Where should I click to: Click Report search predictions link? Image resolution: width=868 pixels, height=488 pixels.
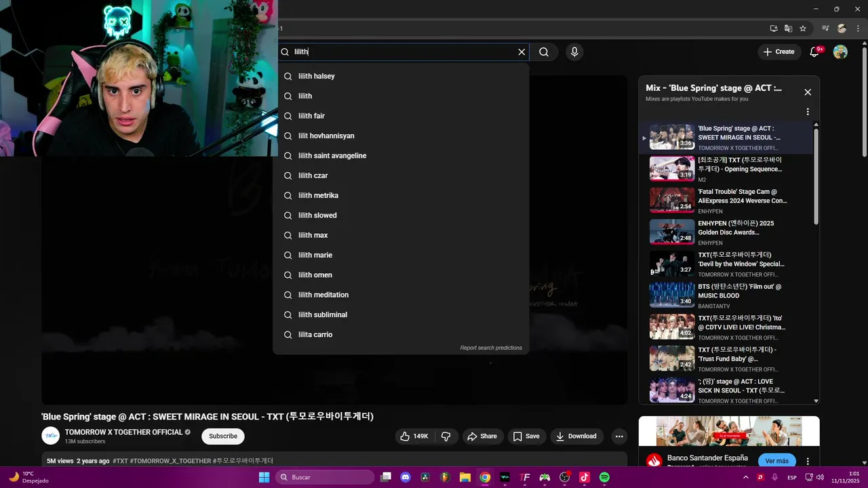(491, 348)
